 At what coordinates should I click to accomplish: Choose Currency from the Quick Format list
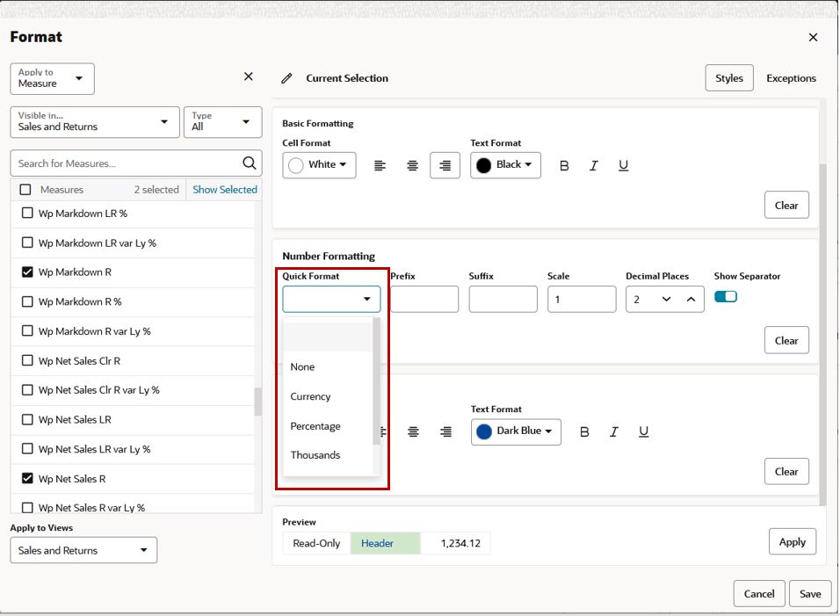click(x=310, y=396)
